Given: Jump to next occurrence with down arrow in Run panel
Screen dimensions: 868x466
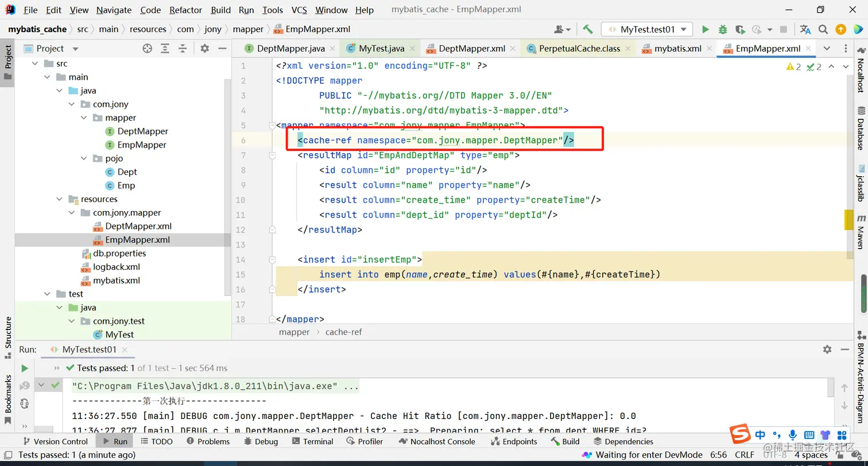Looking at the screenshot, I should pyautogui.click(x=844, y=406).
